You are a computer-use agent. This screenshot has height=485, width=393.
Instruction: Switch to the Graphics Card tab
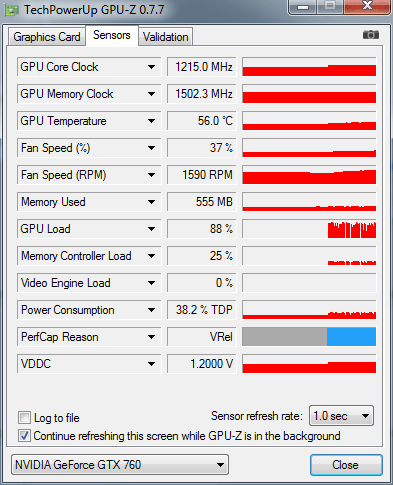pyautogui.click(x=47, y=37)
